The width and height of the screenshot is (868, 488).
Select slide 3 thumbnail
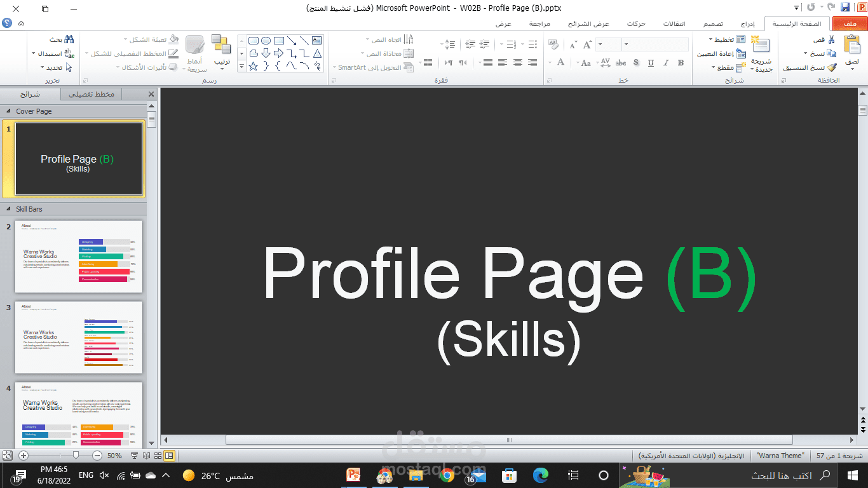79,337
